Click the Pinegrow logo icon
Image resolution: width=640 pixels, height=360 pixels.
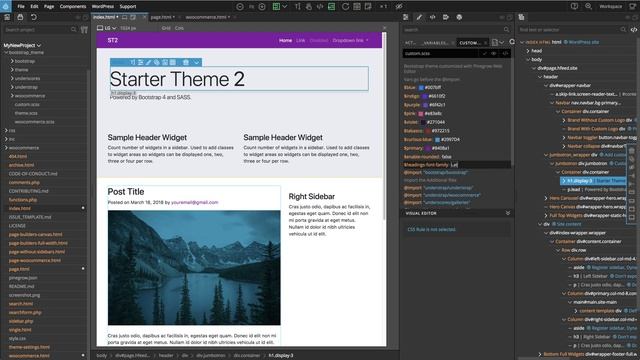[5, 6]
